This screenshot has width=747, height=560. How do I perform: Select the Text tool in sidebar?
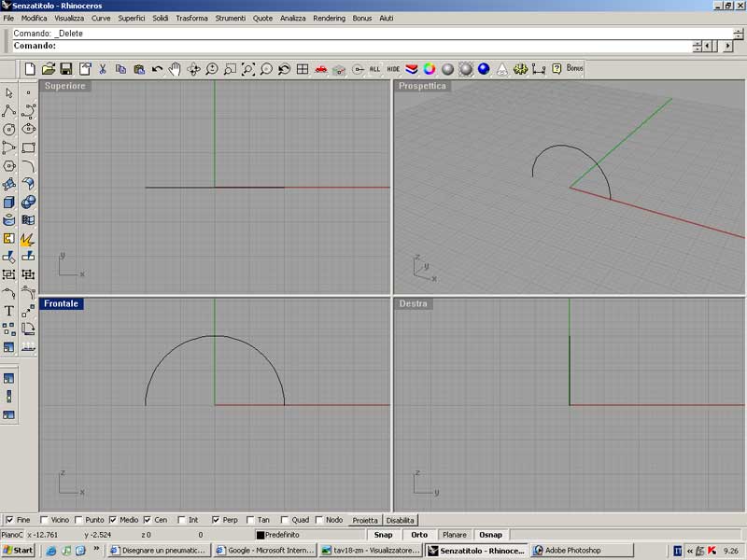[x=9, y=311]
